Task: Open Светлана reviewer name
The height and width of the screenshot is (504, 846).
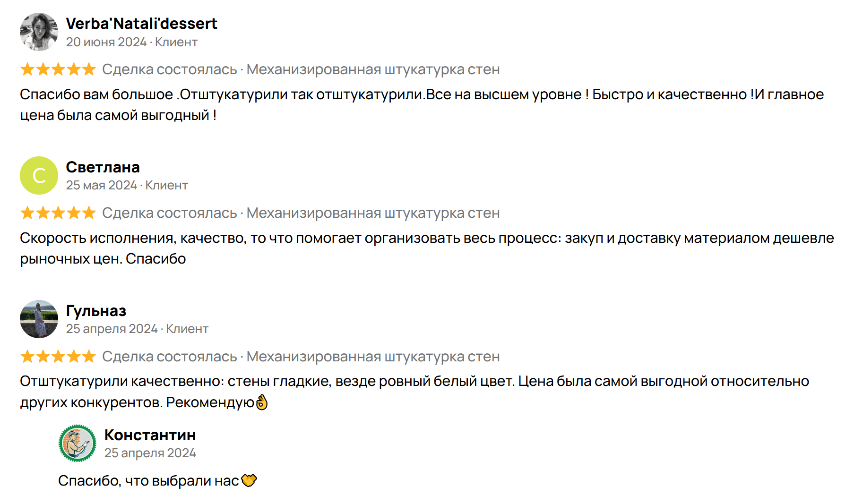Action: click(x=103, y=167)
